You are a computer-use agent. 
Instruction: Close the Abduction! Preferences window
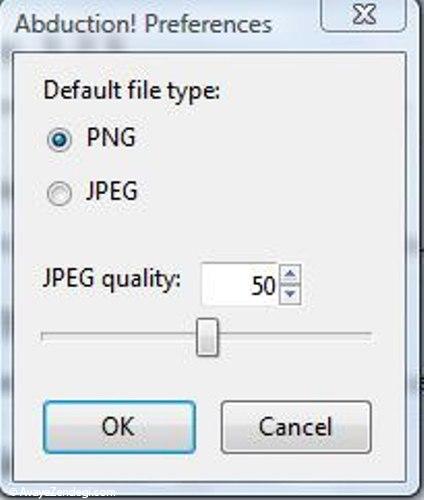click(363, 15)
